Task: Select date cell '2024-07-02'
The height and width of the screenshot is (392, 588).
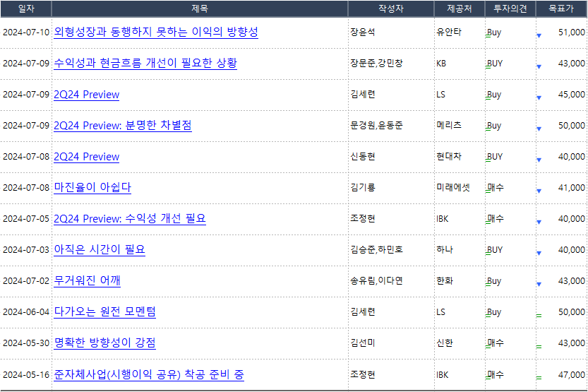Action: click(26, 281)
